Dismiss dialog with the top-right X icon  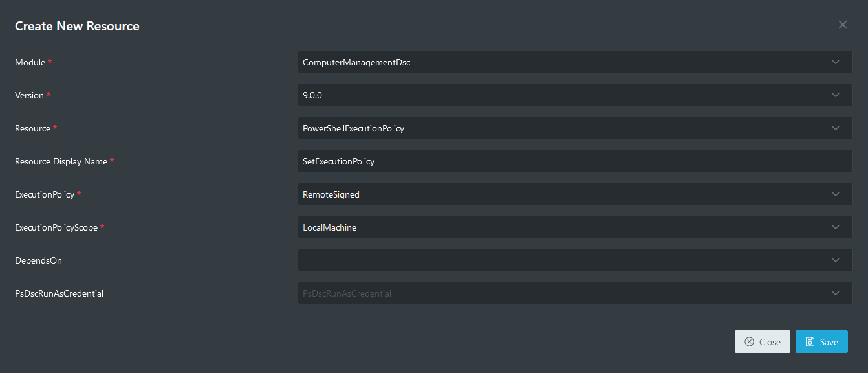(x=842, y=25)
